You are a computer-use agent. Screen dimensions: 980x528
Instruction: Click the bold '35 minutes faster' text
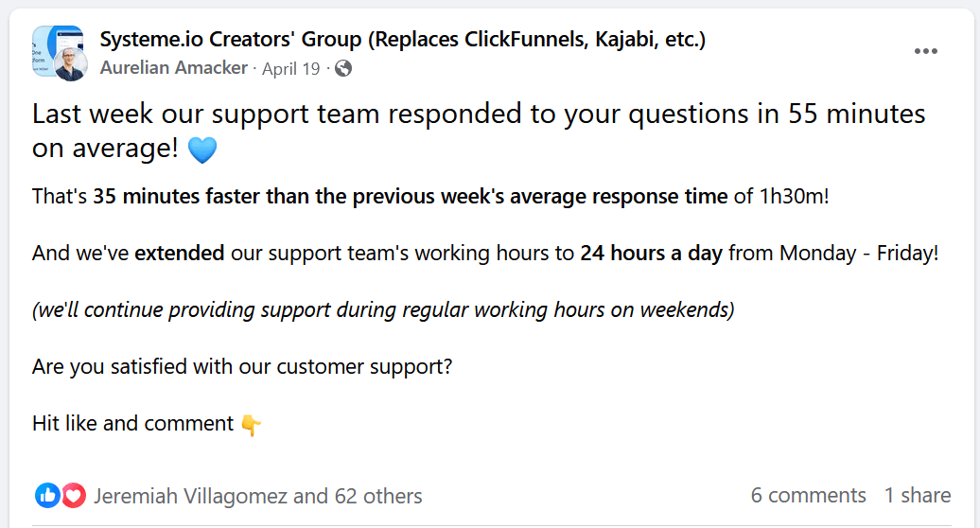(x=410, y=197)
